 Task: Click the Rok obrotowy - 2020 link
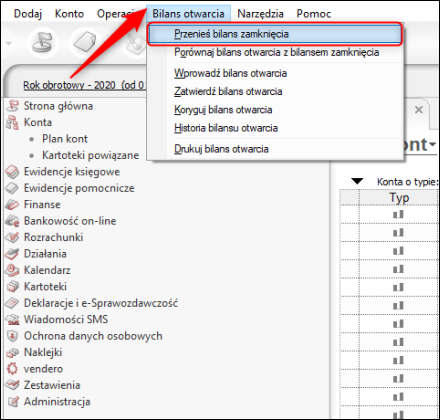click(84, 85)
